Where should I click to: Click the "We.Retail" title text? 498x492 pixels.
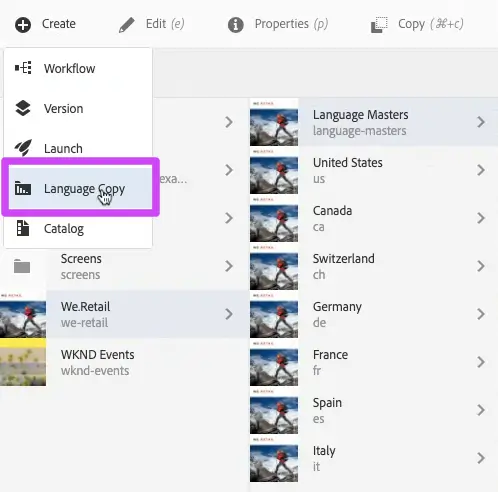tap(85, 307)
